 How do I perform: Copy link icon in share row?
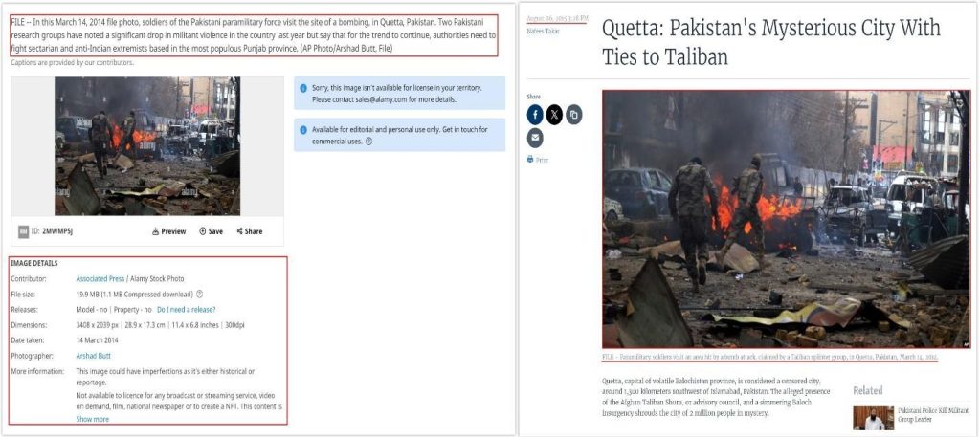pyautogui.click(x=574, y=114)
